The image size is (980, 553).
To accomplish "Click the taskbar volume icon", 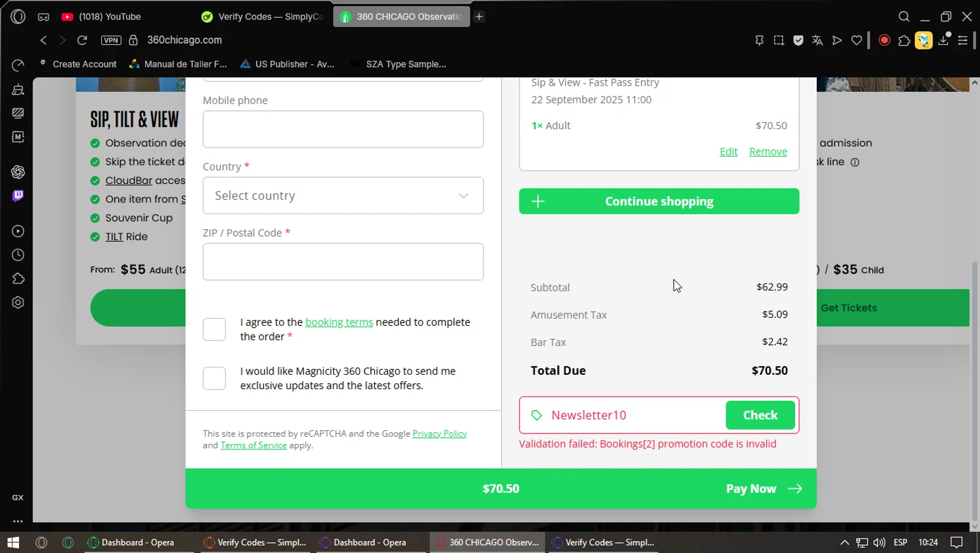I will pyautogui.click(x=879, y=543).
